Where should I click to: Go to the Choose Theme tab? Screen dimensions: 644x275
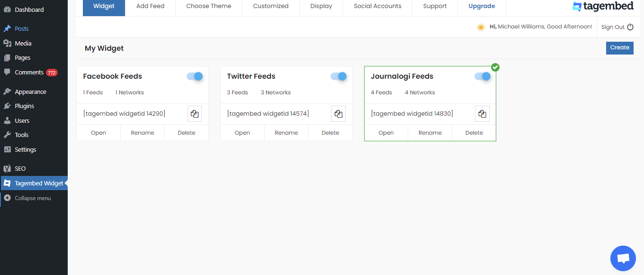(x=209, y=6)
